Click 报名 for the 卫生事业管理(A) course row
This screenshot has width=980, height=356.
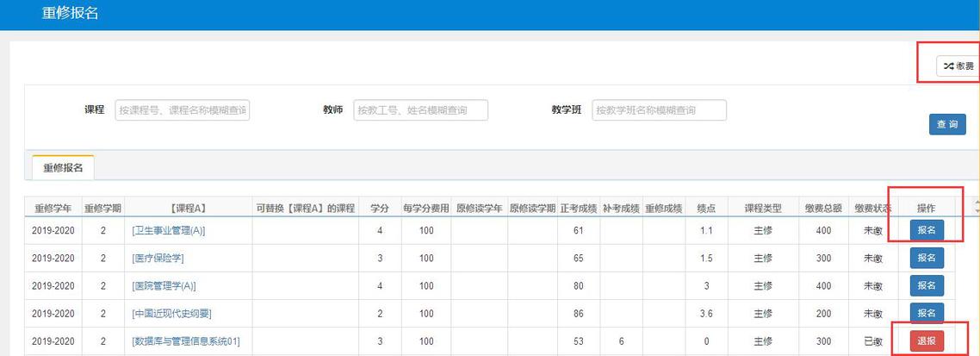(927, 230)
